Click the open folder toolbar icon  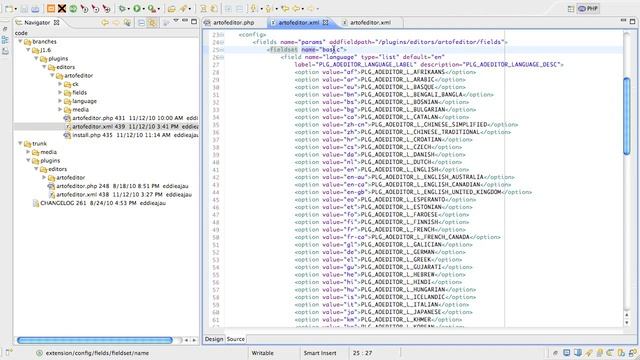tap(171, 8)
